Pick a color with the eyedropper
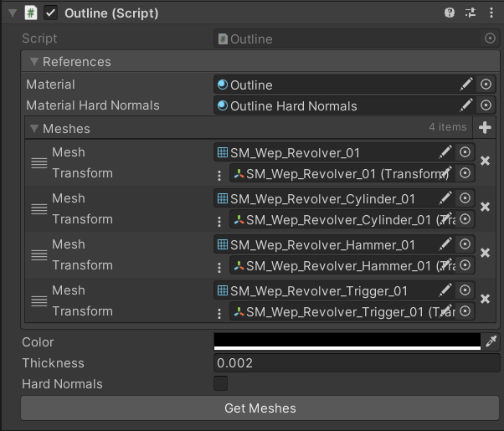Screen dimensions: 504x431 point(491,341)
